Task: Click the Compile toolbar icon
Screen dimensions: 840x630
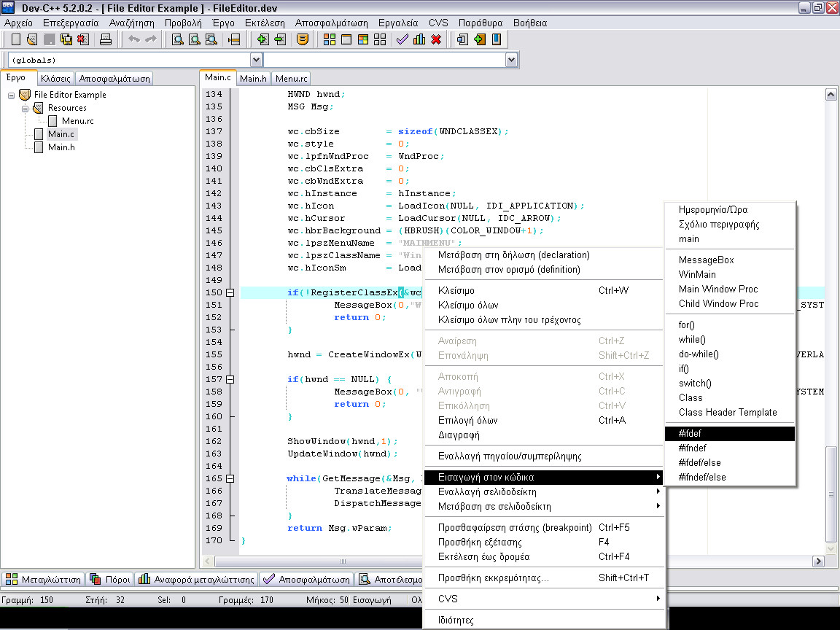Action: pyautogui.click(x=330, y=39)
